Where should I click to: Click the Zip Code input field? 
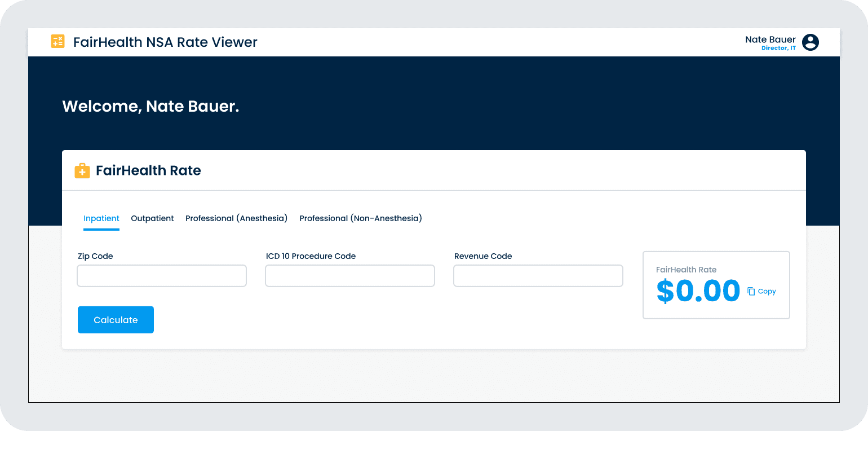[x=161, y=276]
